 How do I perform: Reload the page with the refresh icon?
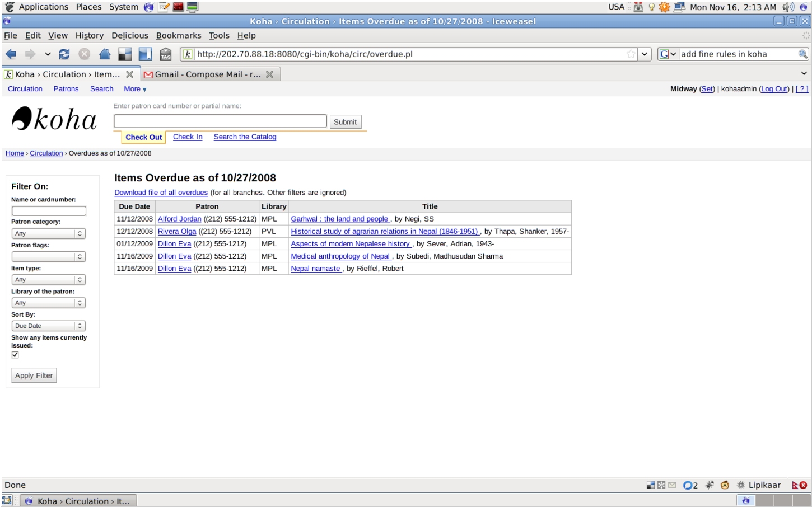[64, 54]
